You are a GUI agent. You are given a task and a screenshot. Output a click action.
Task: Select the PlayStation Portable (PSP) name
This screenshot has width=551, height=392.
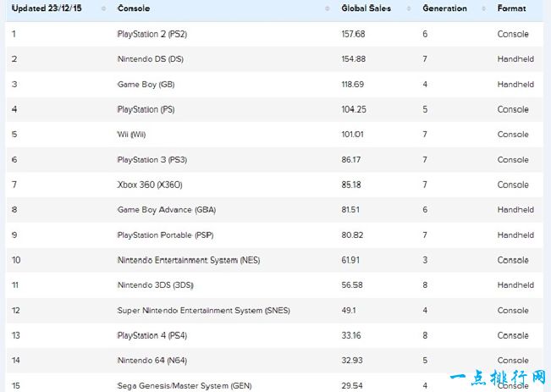coord(166,235)
